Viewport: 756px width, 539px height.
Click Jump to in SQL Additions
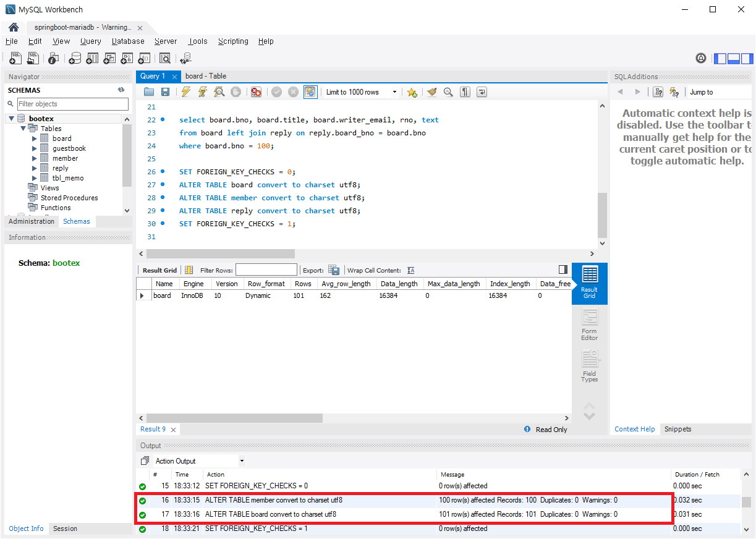click(702, 92)
